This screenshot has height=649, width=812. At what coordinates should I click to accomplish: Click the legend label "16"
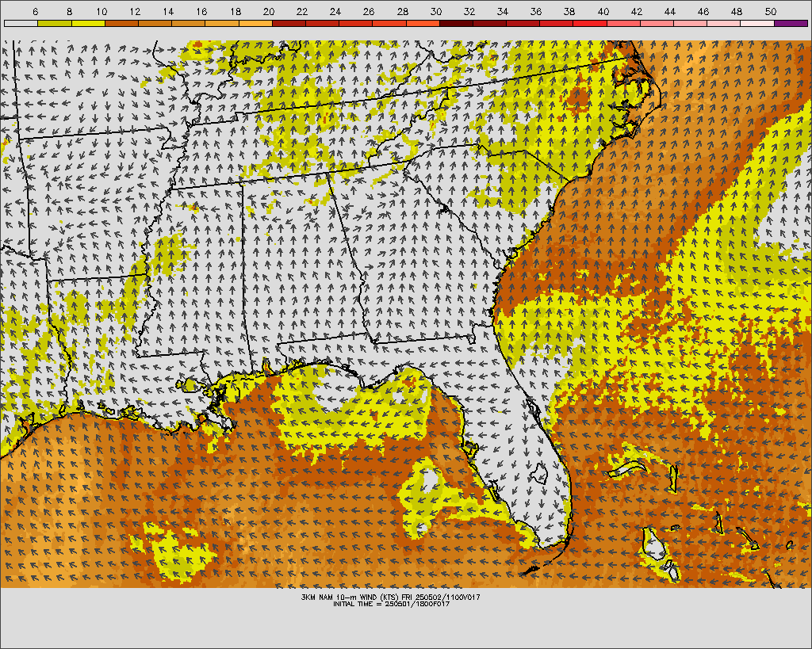click(x=201, y=11)
